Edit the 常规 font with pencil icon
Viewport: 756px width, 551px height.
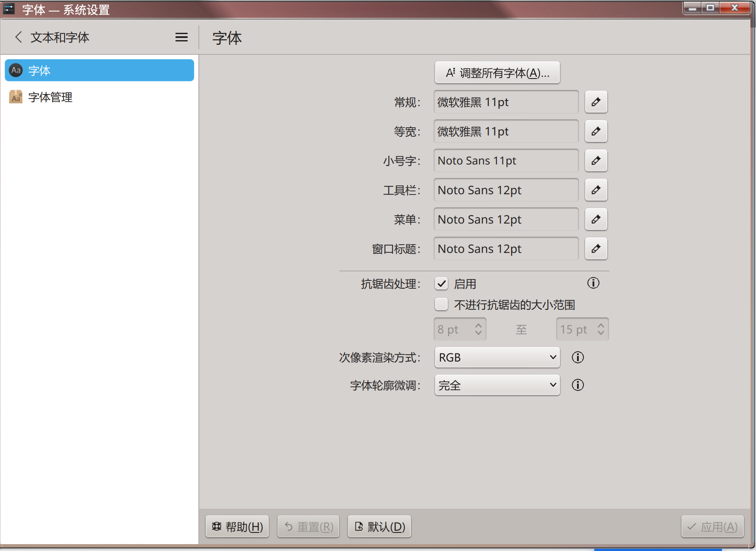tap(596, 102)
